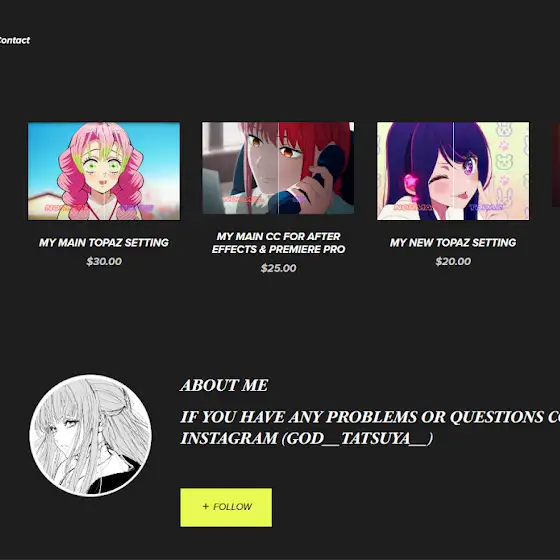Click the yellow Follow button
This screenshot has width=560, height=560.
pyautogui.click(x=226, y=507)
